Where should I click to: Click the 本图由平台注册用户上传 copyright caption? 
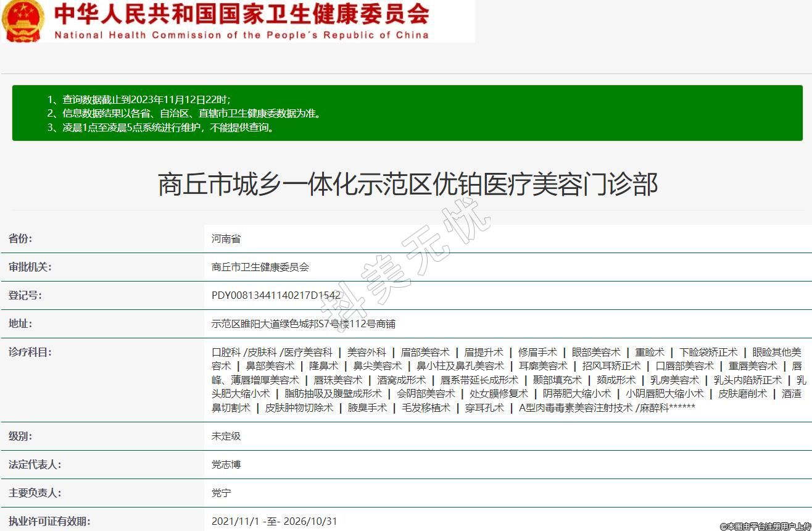[x=764, y=526]
